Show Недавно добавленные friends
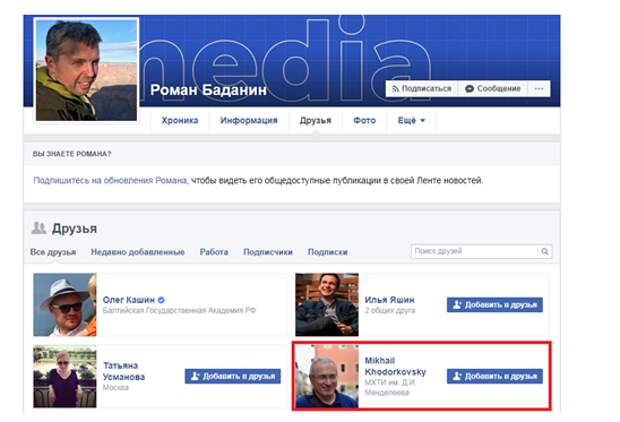Screen dimensions: 620x422 click(x=138, y=252)
